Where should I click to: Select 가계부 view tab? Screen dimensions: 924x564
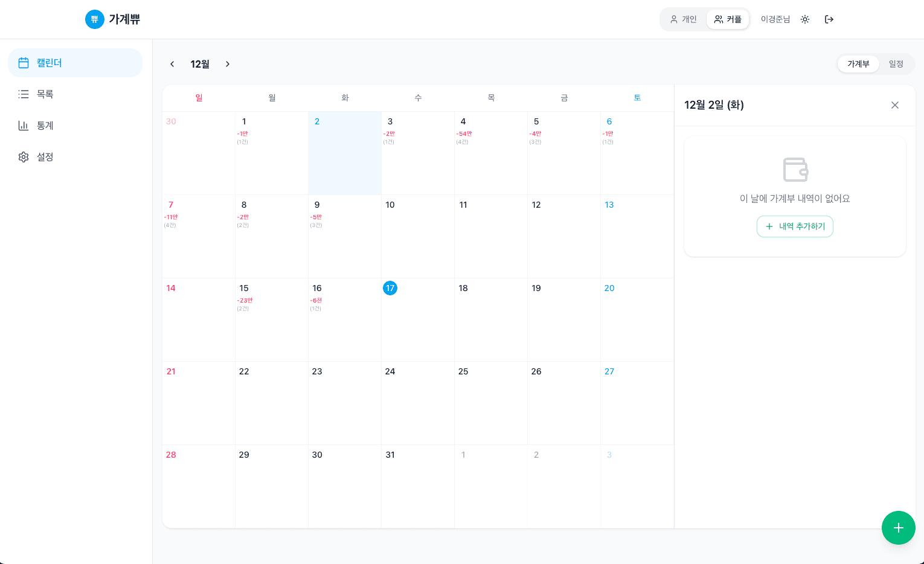858,64
